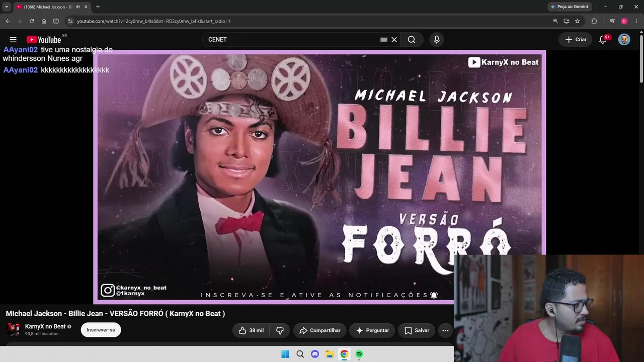Open Chrome from the taskbar
644x362 pixels.
click(344, 354)
